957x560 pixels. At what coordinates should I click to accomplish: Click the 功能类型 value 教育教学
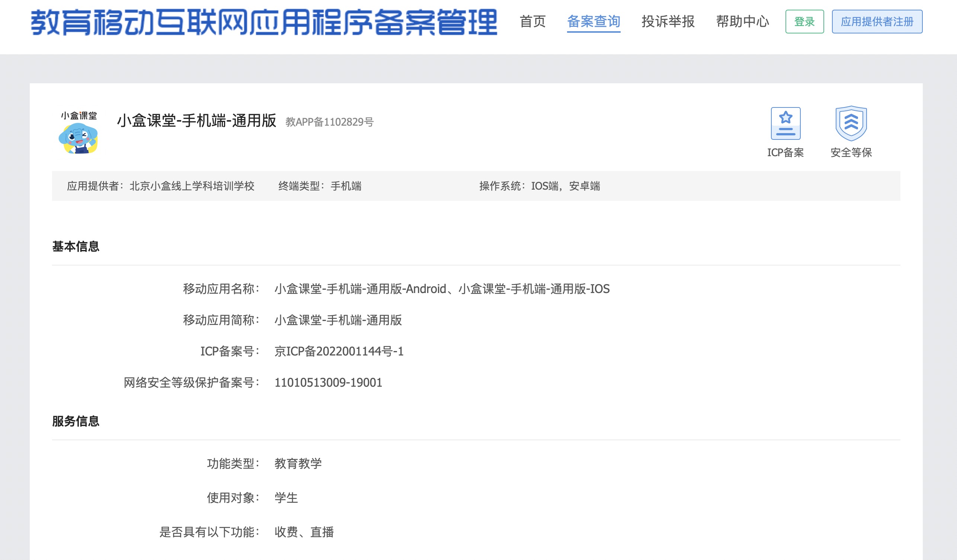(x=298, y=463)
